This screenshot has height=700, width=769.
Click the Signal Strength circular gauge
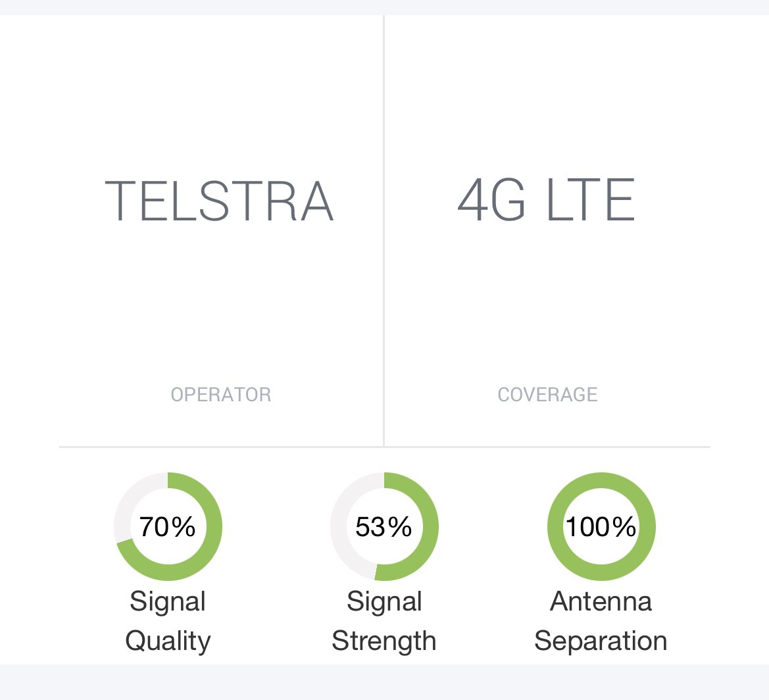coord(384,526)
